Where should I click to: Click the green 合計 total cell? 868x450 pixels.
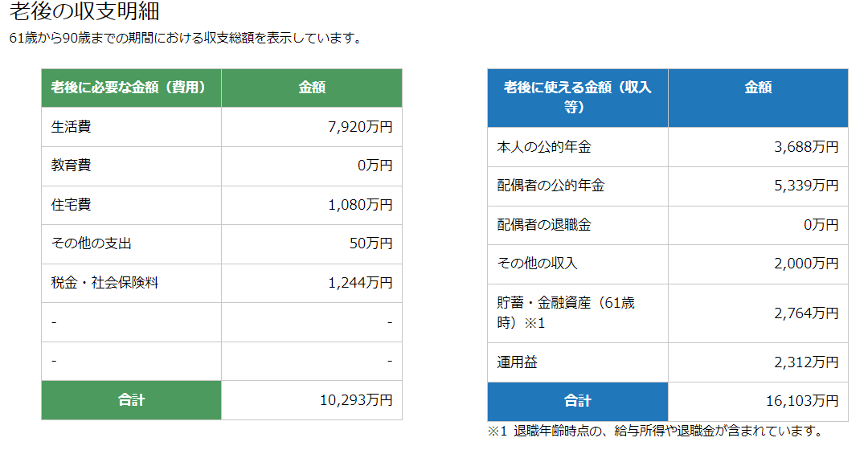pos(131,400)
